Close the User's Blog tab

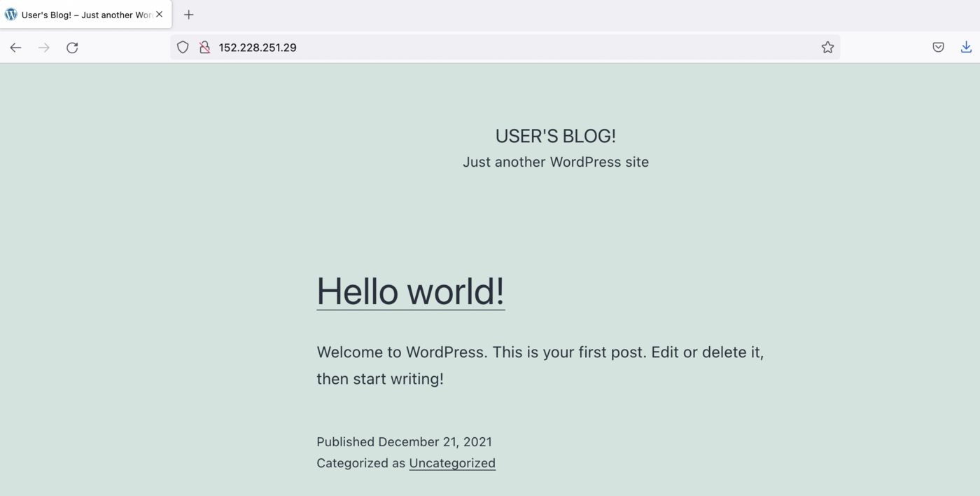click(x=159, y=13)
